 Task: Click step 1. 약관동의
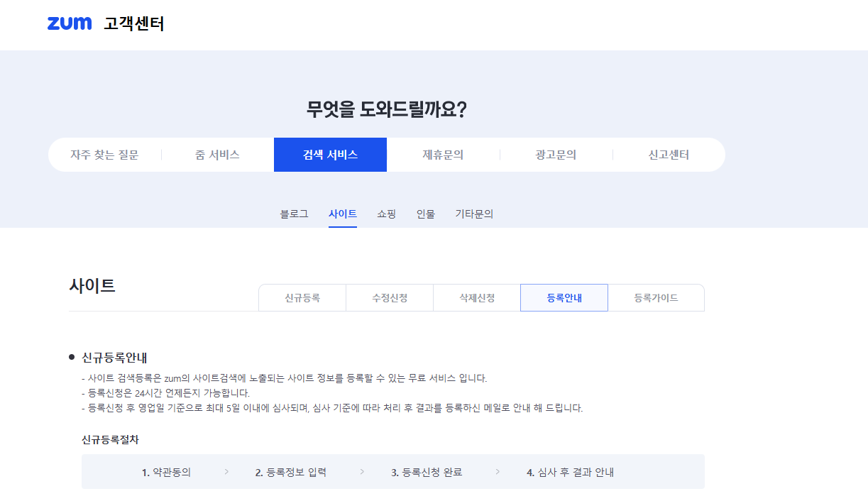166,472
